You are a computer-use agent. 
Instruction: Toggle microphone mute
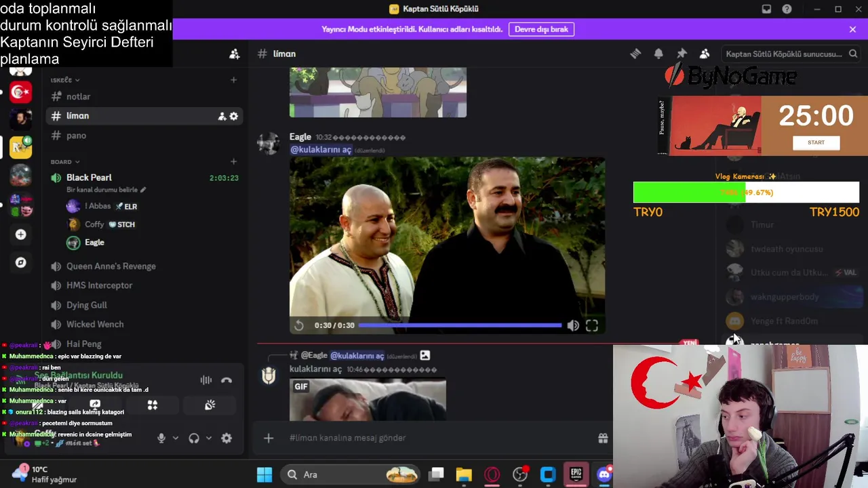click(x=161, y=439)
